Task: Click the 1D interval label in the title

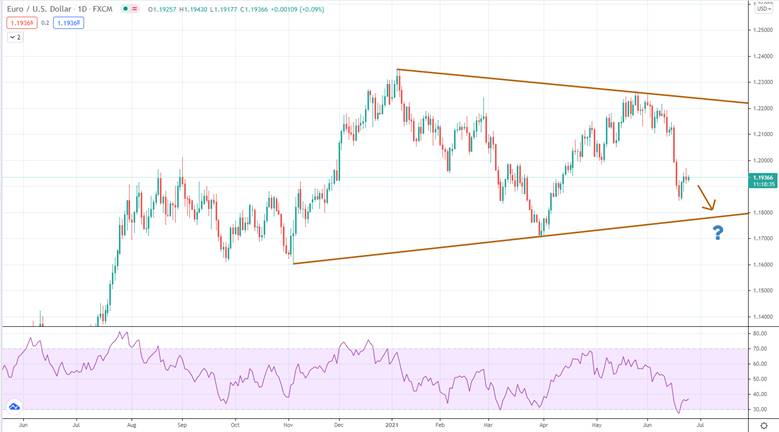Action: click(82, 9)
